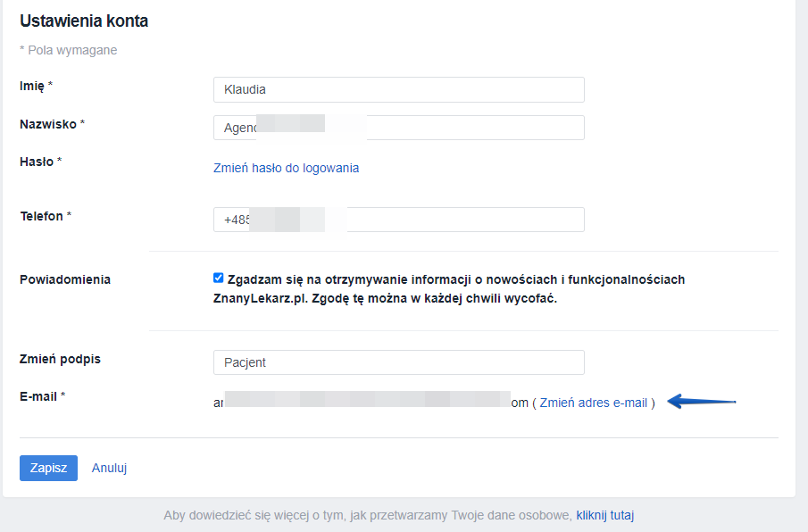This screenshot has height=532, width=808.
Task: Click inside the Nazwisko input field
Action: [x=397, y=128]
